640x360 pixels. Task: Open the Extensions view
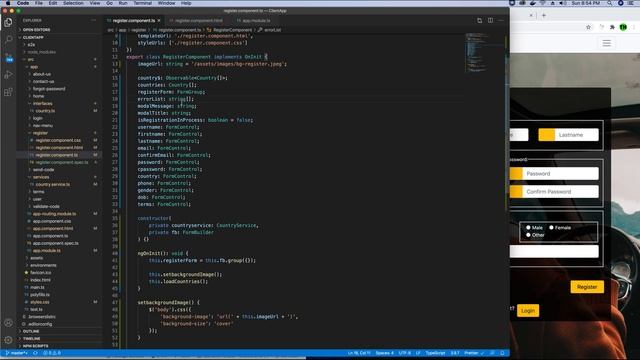[8, 92]
